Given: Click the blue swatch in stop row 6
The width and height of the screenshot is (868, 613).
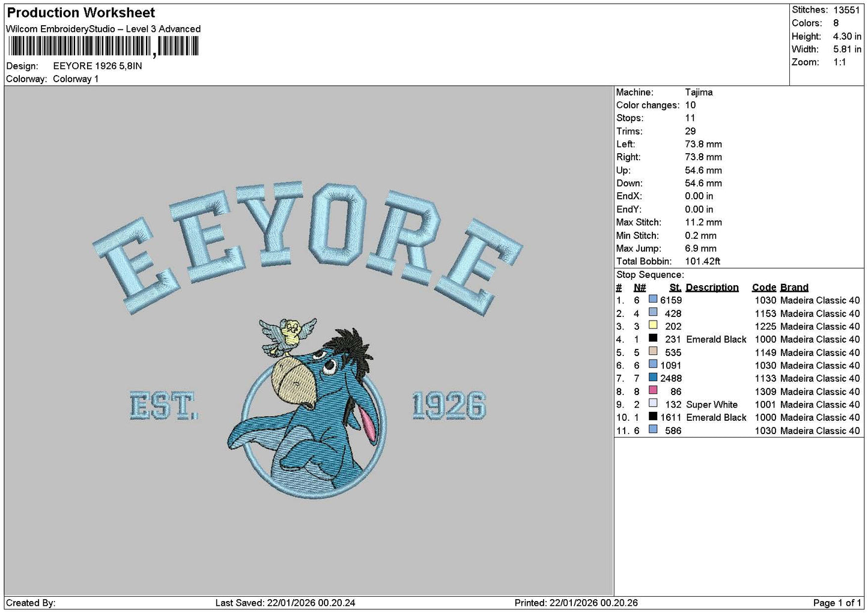Looking at the screenshot, I should [x=653, y=364].
